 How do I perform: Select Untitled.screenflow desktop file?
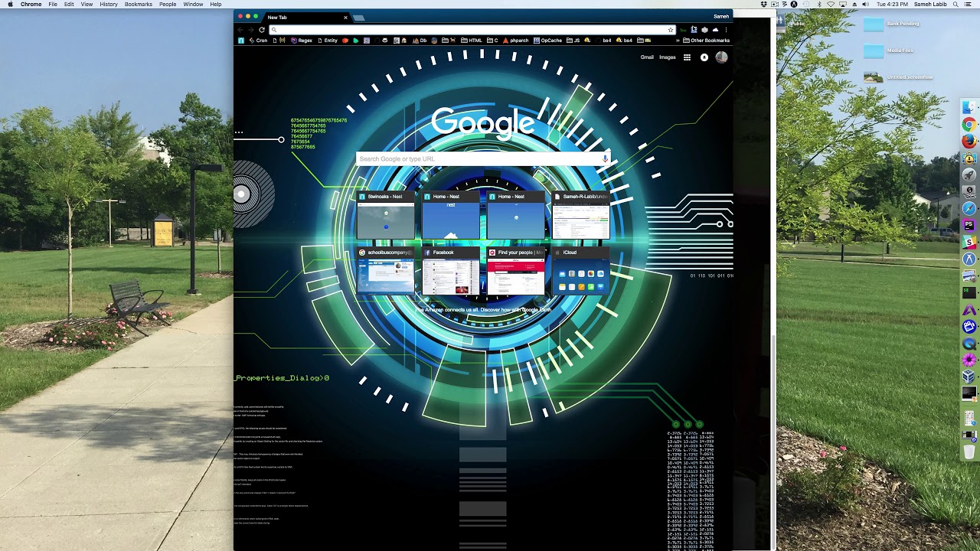coord(898,77)
